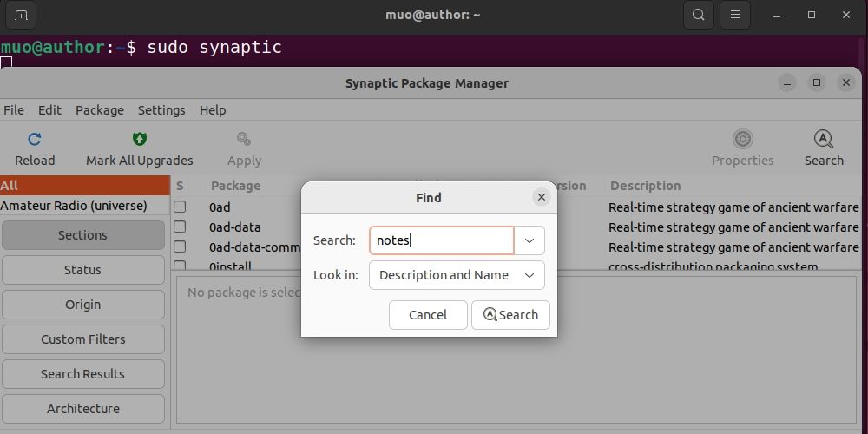This screenshot has height=434, width=868.
Task: Open the Settings menu
Action: (161, 110)
